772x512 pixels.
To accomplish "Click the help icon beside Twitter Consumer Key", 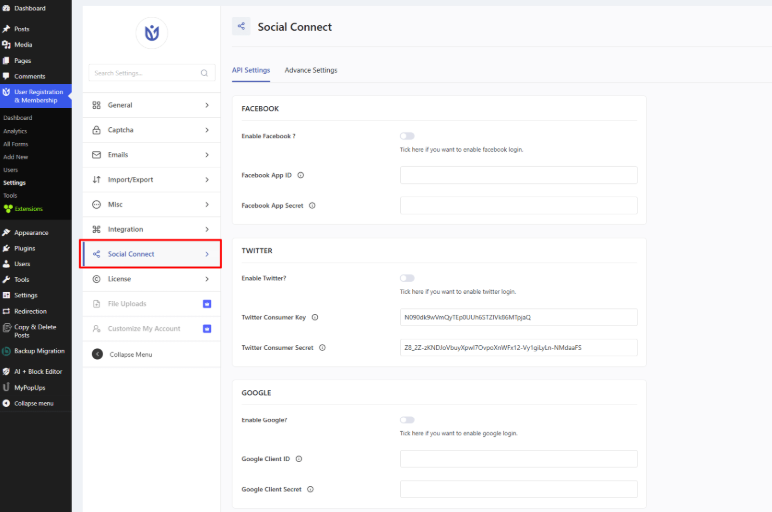I will pos(315,317).
